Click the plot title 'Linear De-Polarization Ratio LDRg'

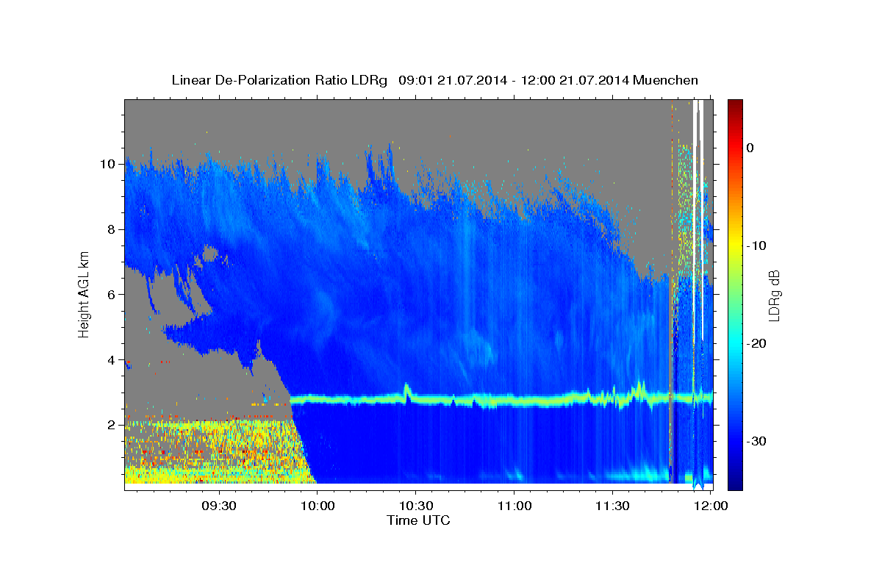[x=279, y=81]
